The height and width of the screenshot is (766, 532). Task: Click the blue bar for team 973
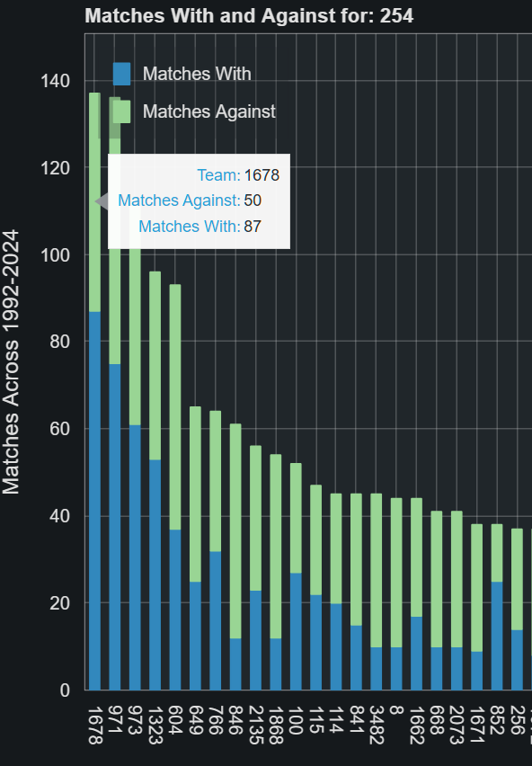[x=135, y=557]
